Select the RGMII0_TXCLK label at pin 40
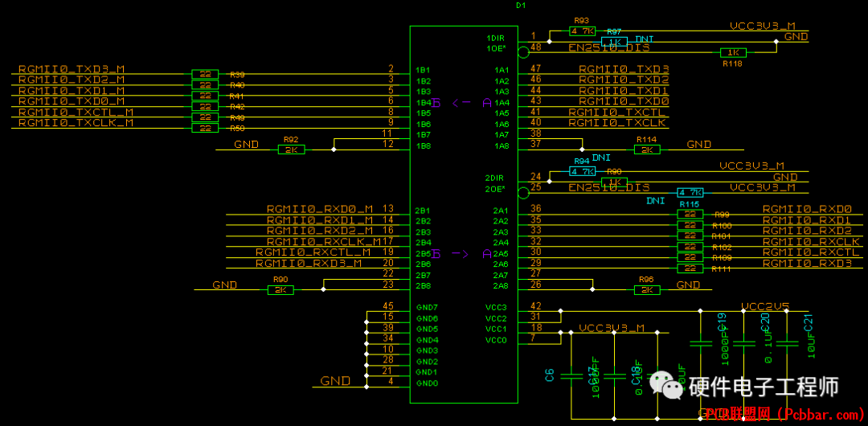Viewport: 868px width, 426px height. pos(617,123)
